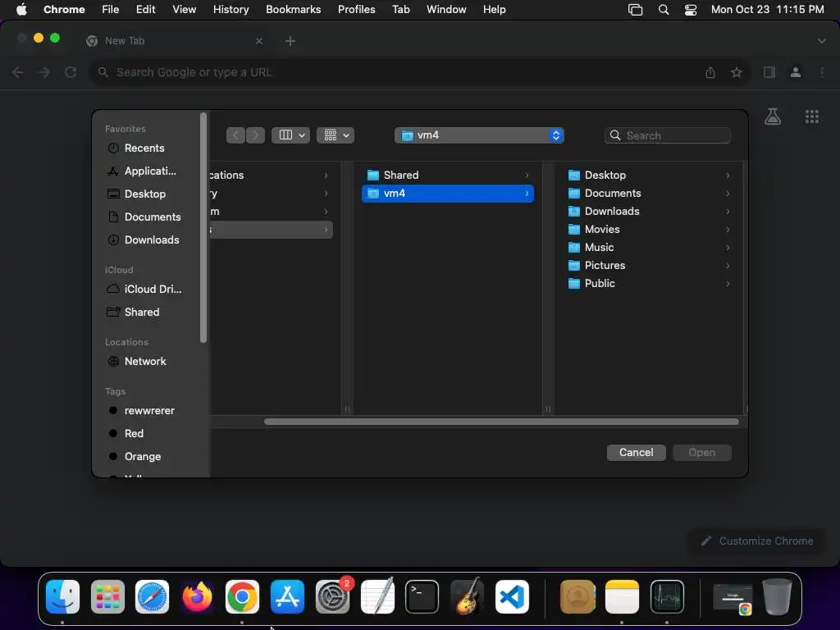The height and width of the screenshot is (630, 840).
Task: Open TextEdit from the dock
Action: (377, 596)
